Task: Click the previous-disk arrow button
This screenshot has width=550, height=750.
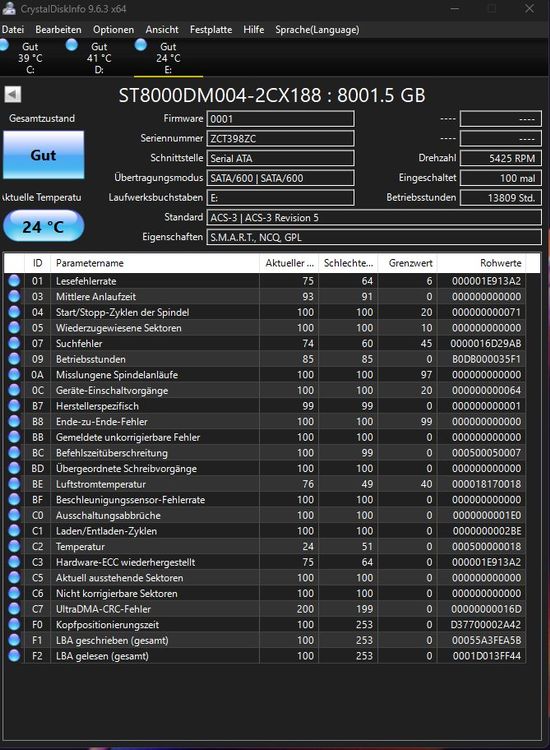Action: click(x=13, y=94)
